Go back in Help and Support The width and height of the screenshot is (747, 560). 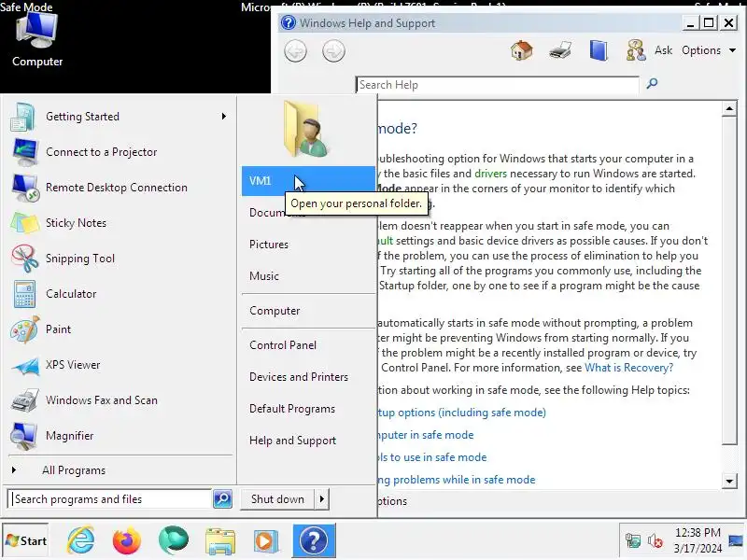click(x=295, y=51)
